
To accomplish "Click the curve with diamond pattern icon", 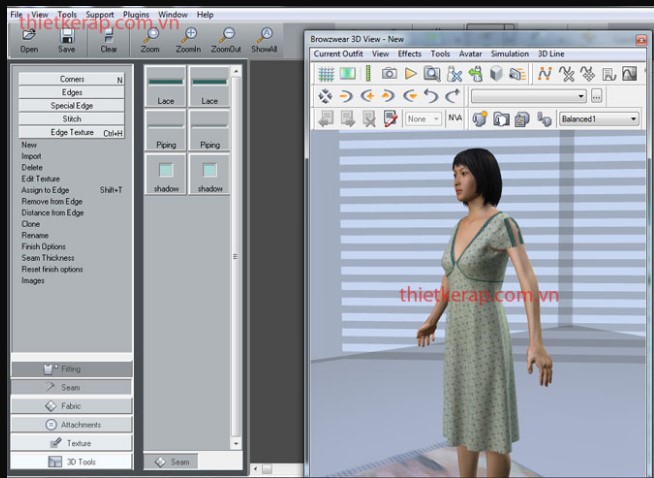I will click(588, 74).
